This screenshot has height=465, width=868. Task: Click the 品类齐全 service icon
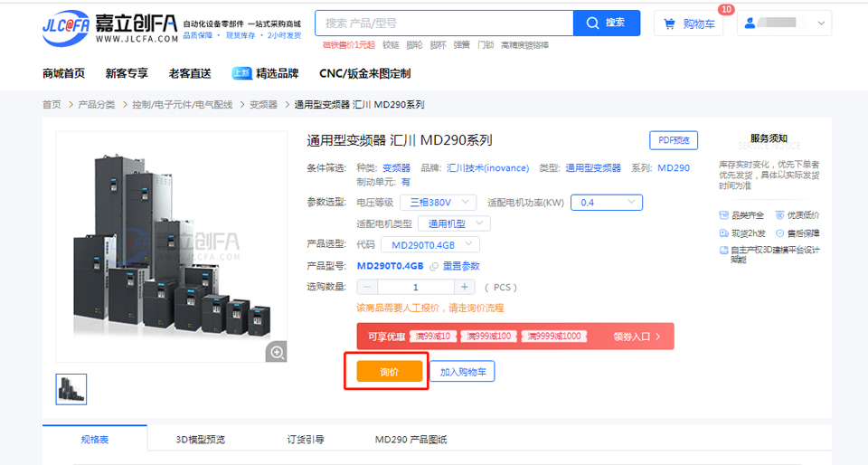[723, 215]
